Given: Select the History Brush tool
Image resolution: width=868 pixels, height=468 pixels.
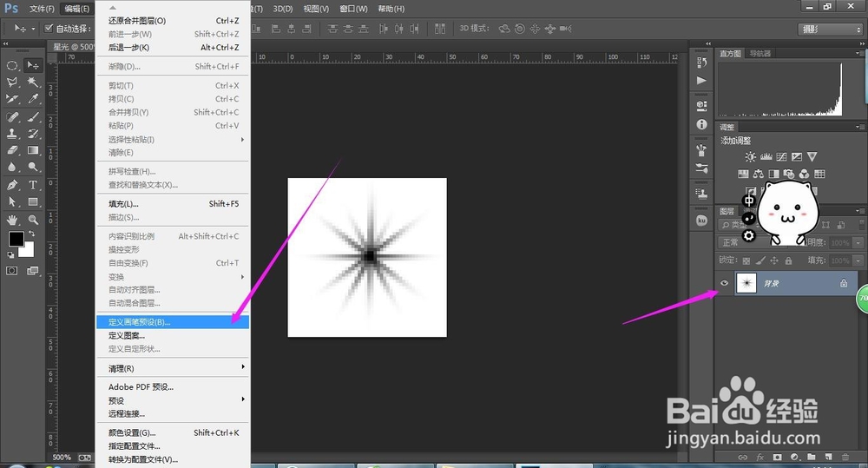Looking at the screenshot, I should pos(33,134).
